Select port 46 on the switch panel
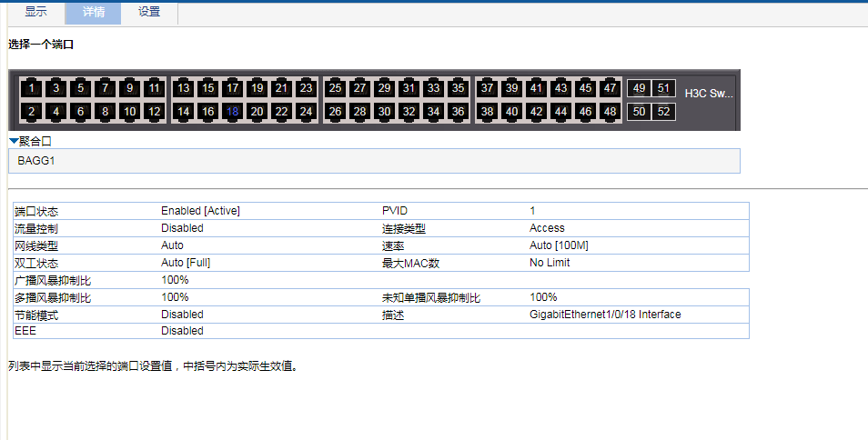The height and width of the screenshot is (440, 868). 586,112
